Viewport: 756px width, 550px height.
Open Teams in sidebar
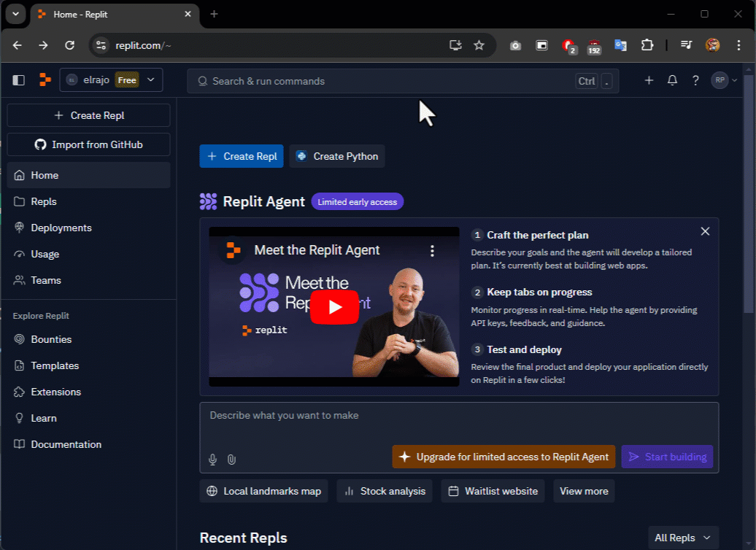pyautogui.click(x=89, y=280)
